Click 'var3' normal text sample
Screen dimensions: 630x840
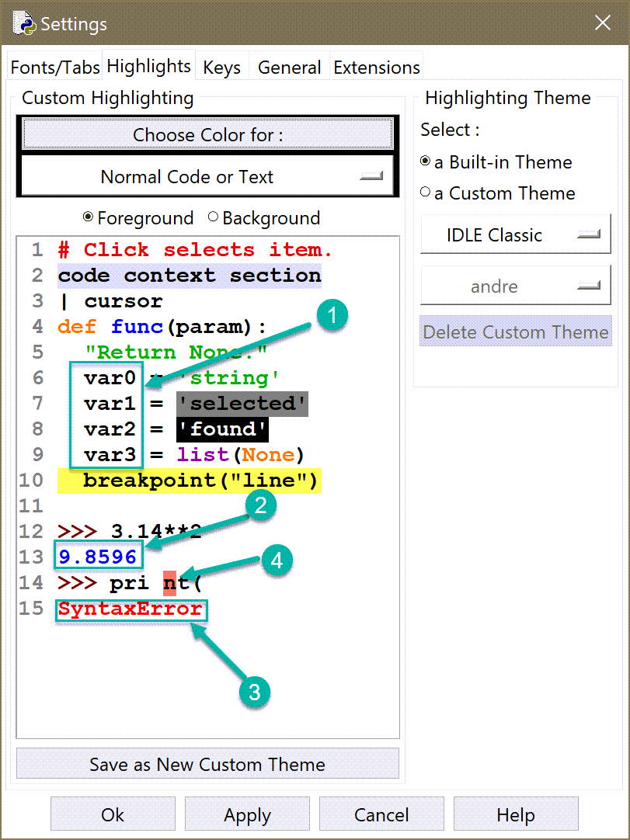(110, 455)
